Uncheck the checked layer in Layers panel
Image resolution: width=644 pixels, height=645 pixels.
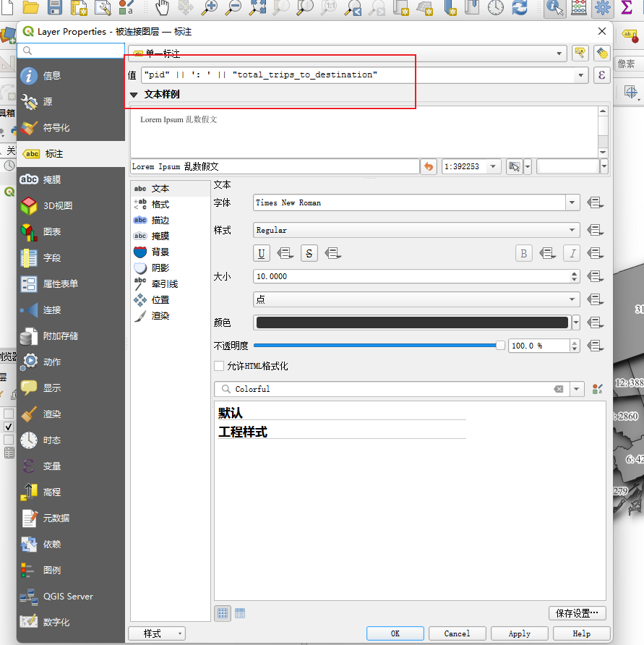[x=9, y=426]
